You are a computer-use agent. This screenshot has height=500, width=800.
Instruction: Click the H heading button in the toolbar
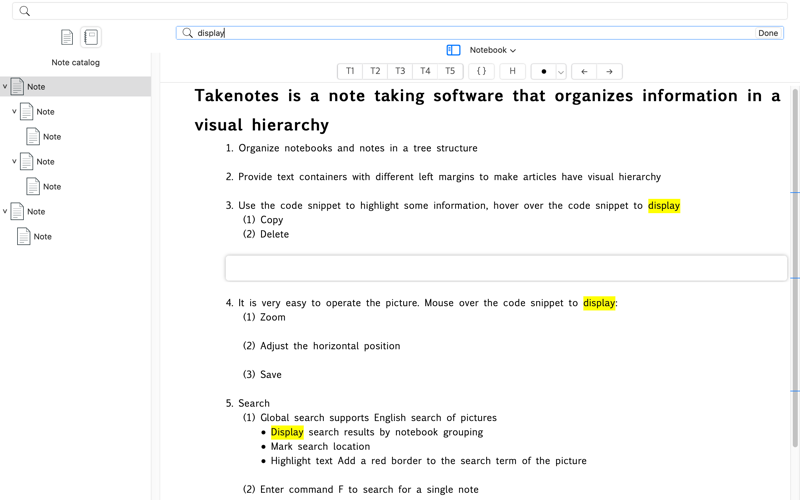click(x=512, y=71)
